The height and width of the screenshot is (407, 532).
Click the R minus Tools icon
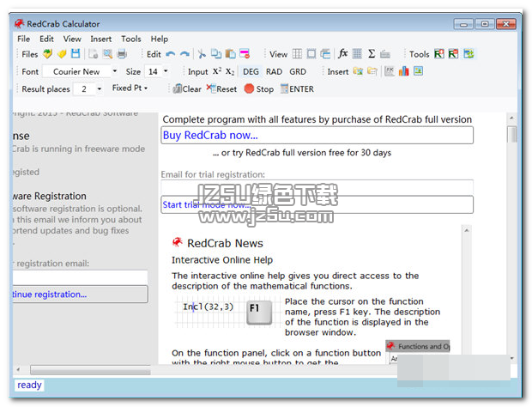click(453, 53)
